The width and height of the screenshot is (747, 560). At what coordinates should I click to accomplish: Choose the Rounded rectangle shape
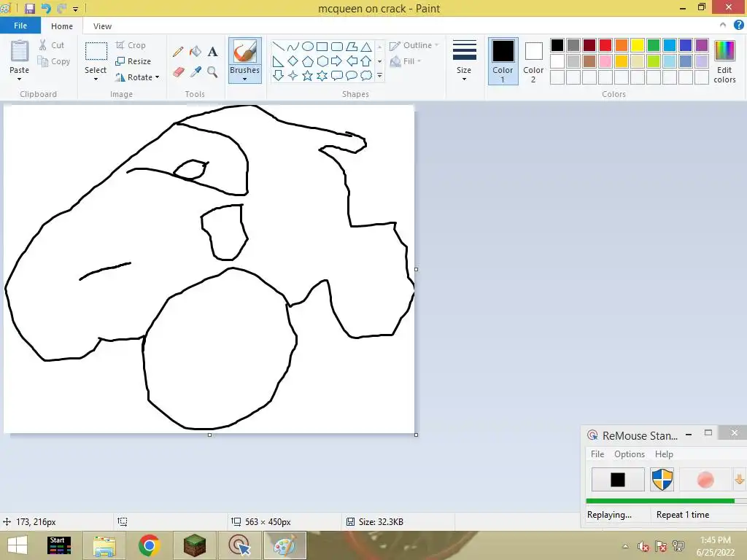click(337, 46)
